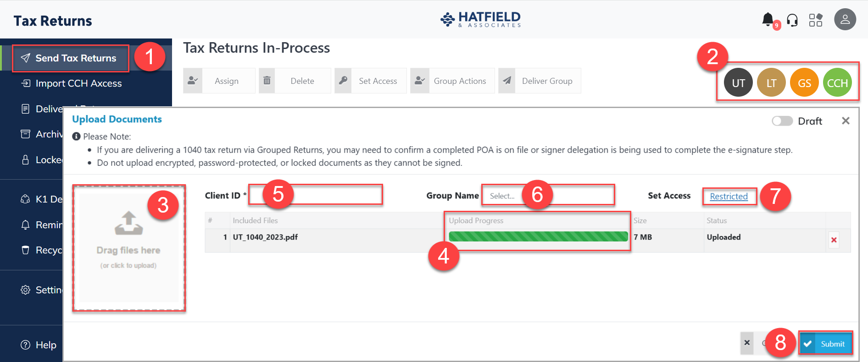Click the upload arrow icon in drop zone
Screen dimensions: 868x362
coord(129,223)
